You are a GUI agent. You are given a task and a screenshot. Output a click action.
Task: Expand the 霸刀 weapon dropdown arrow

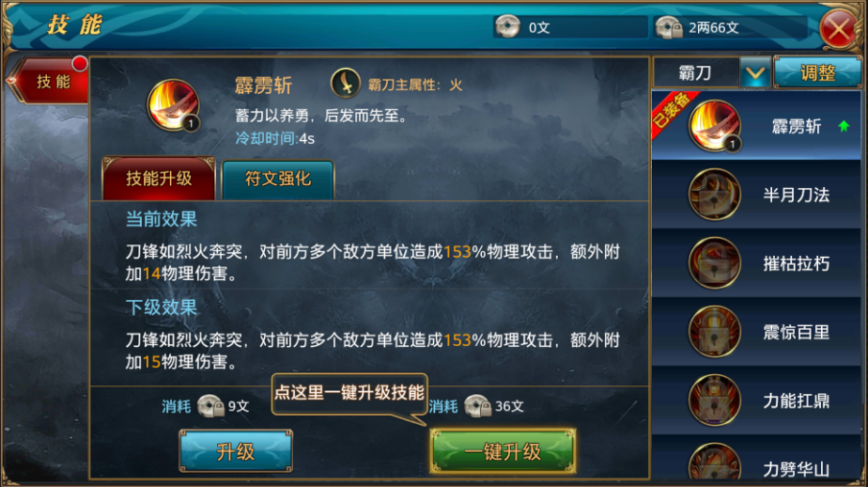click(755, 72)
